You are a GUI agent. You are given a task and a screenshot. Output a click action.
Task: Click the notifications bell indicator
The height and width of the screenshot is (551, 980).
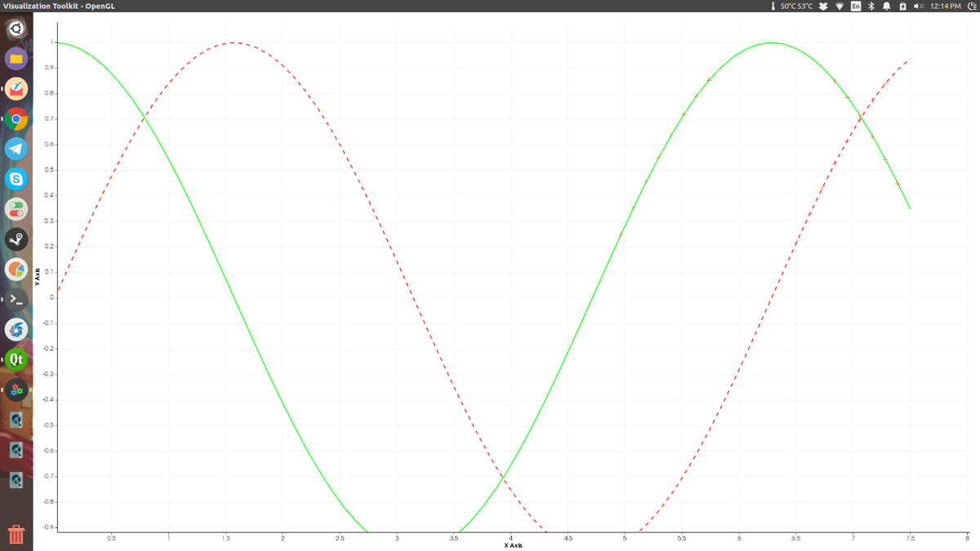click(885, 7)
